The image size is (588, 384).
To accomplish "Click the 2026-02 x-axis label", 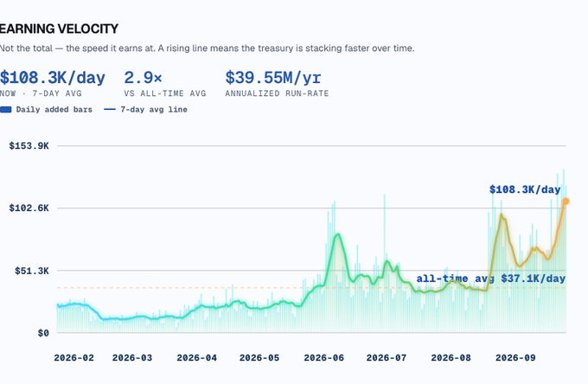I will [x=73, y=358].
